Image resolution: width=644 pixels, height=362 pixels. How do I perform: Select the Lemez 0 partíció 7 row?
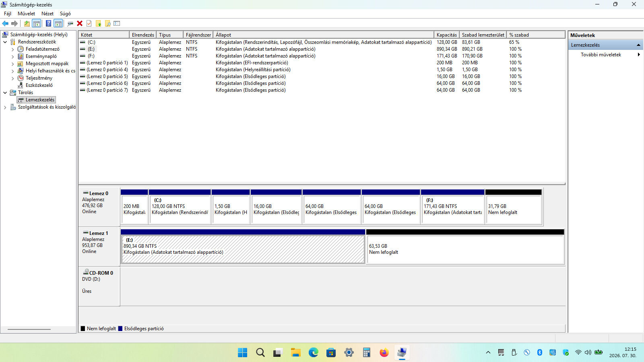click(322, 90)
